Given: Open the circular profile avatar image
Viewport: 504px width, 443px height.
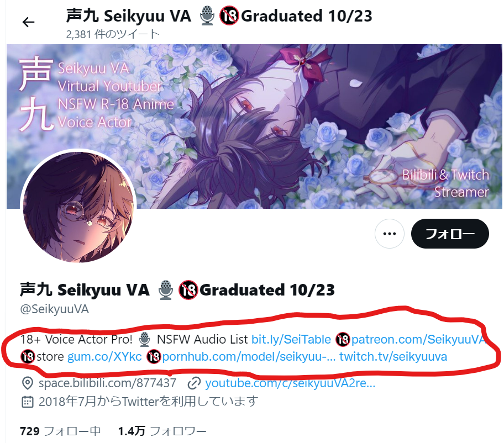Looking at the screenshot, I should pos(78,207).
